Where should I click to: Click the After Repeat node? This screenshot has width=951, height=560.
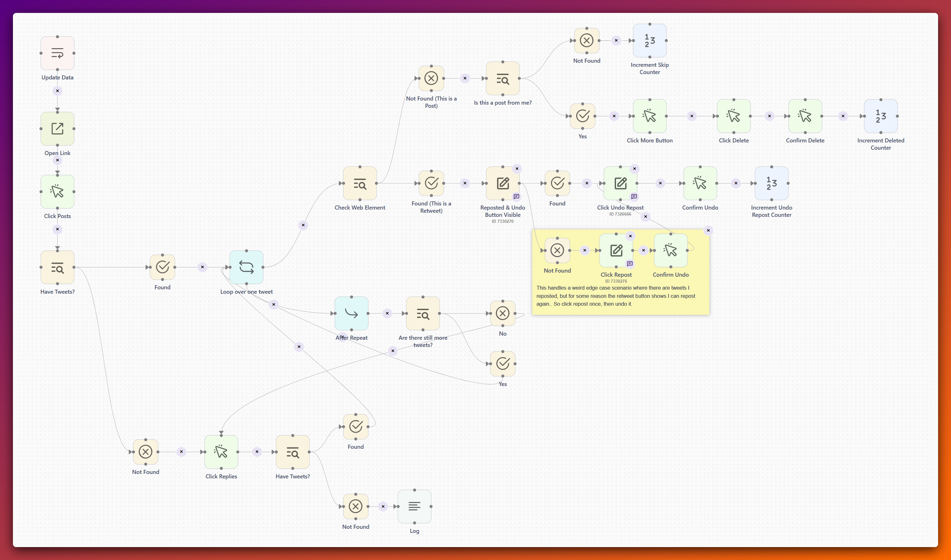[351, 313]
